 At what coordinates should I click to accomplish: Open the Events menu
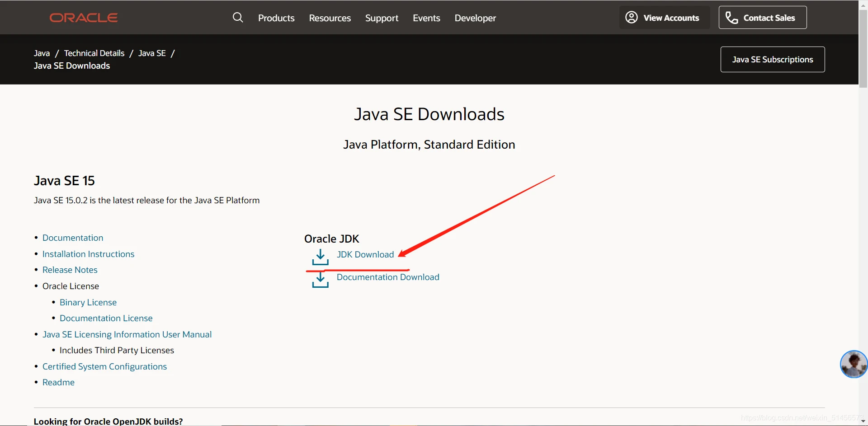[426, 18]
